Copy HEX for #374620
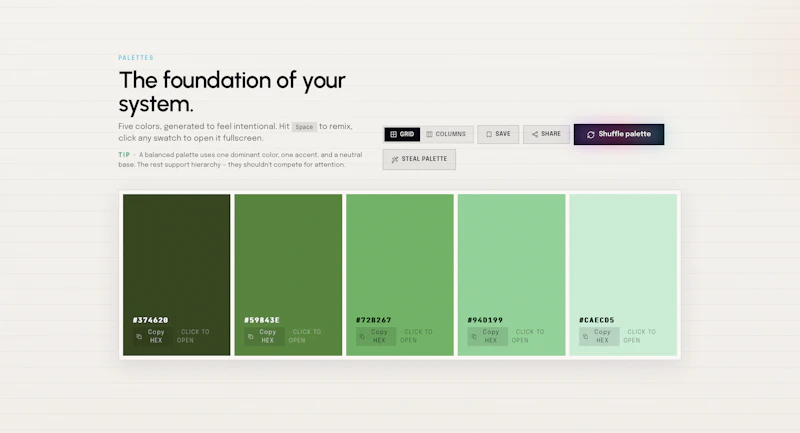The image size is (800, 433). click(x=153, y=336)
